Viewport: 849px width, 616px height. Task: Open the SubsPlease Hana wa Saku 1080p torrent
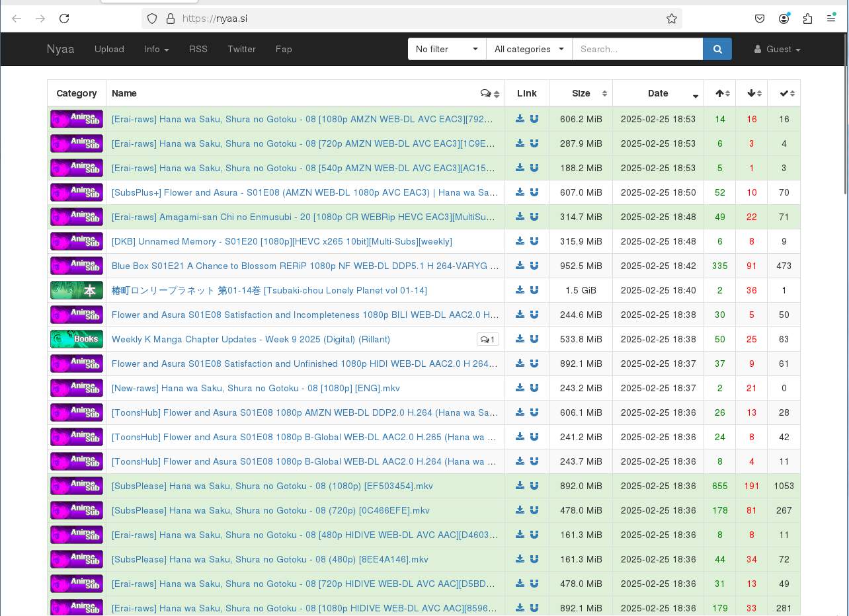[272, 486]
